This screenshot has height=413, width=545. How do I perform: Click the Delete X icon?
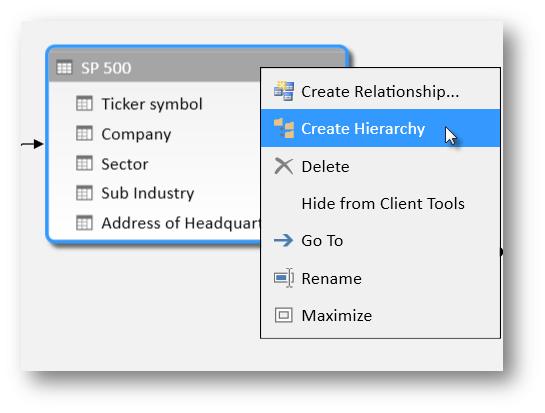click(x=284, y=166)
